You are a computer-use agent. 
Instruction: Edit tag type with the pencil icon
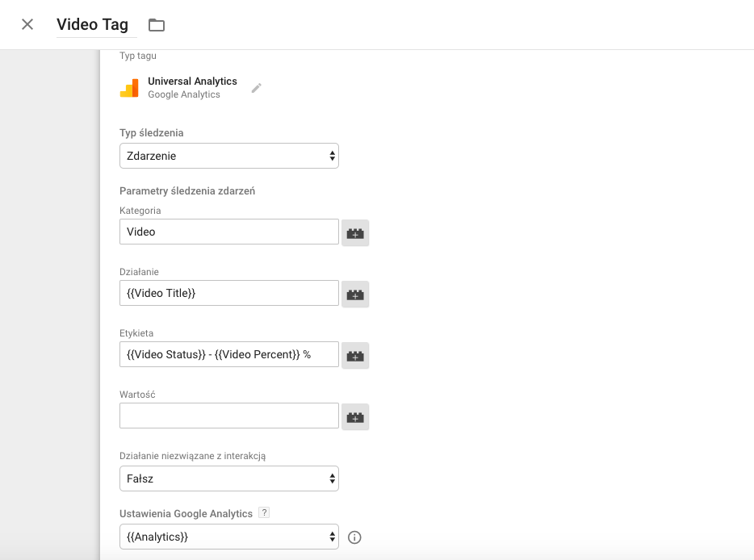pyautogui.click(x=257, y=88)
